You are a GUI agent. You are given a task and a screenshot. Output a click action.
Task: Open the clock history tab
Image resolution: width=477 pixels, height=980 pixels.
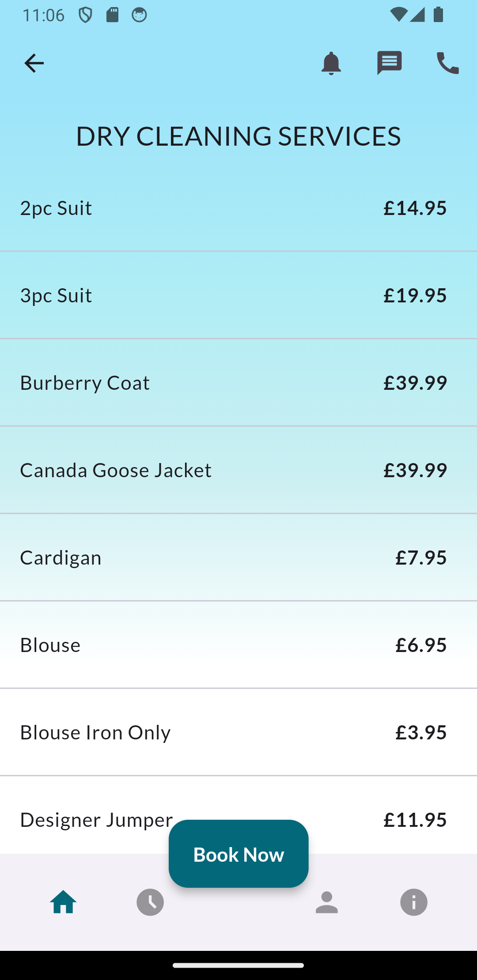150,902
